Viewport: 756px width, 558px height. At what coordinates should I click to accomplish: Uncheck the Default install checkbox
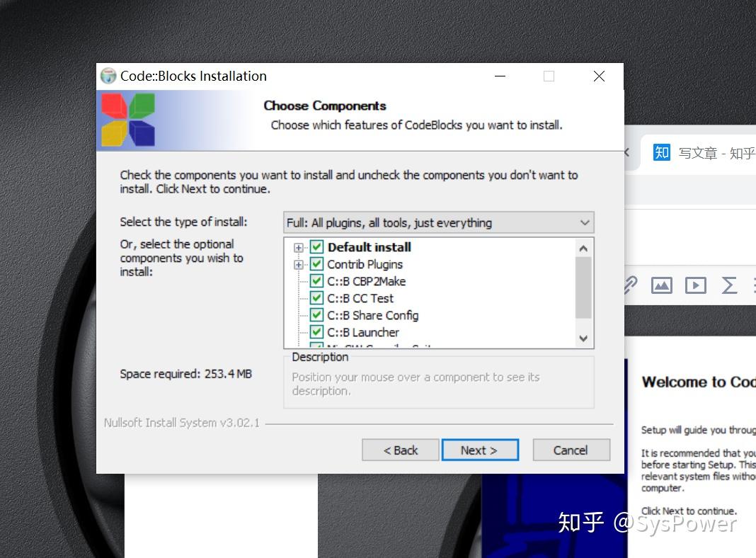[316, 247]
